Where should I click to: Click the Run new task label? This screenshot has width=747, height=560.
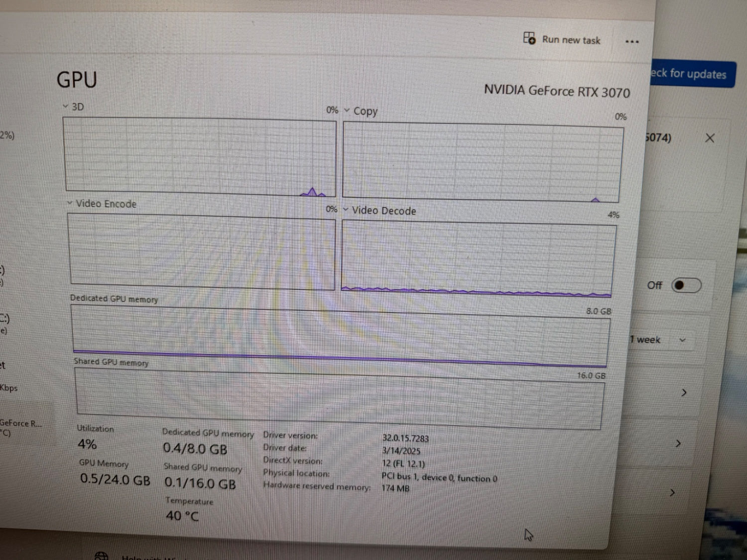[x=571, y=40]
